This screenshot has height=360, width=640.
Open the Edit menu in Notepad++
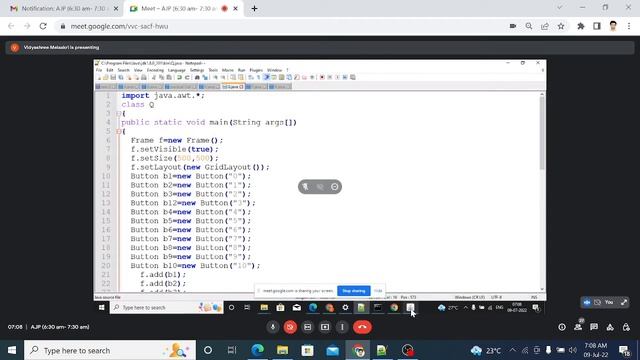110,70
